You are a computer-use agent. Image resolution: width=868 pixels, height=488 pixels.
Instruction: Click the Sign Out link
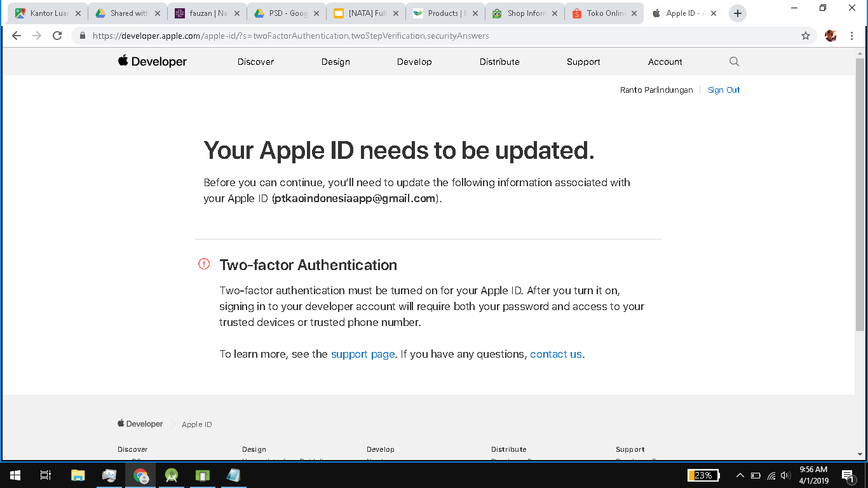(724, 90)
